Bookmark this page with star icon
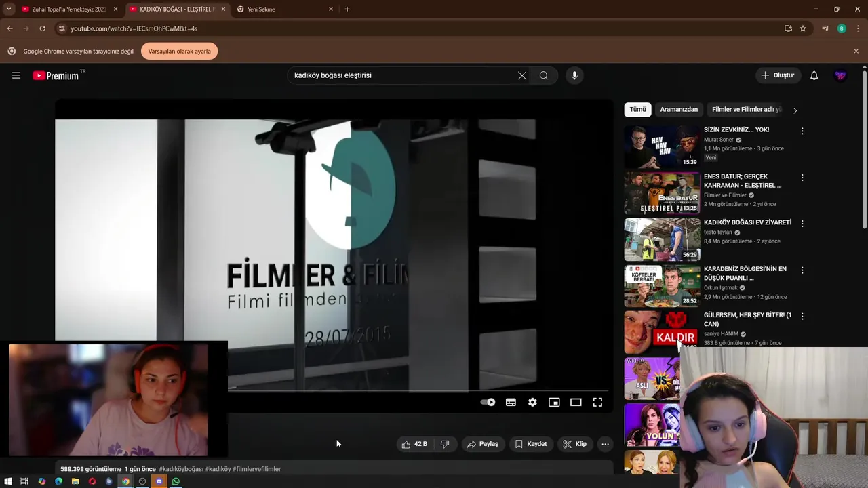Viewport: 868px width, 488px height. coord(803,28)
